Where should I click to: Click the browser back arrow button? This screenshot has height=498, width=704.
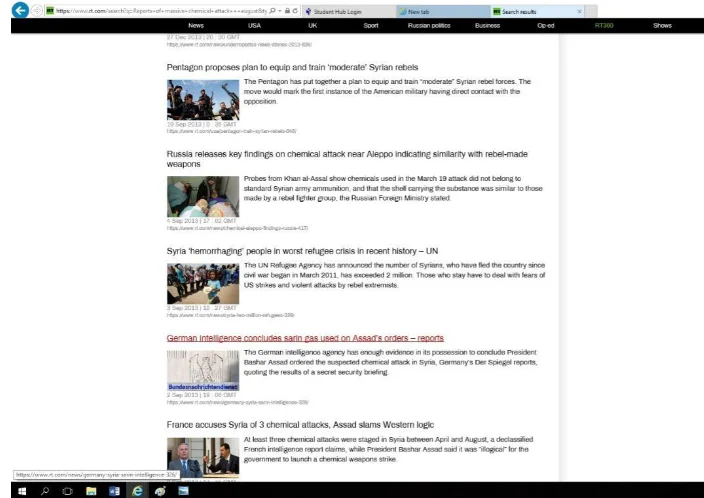20,10
